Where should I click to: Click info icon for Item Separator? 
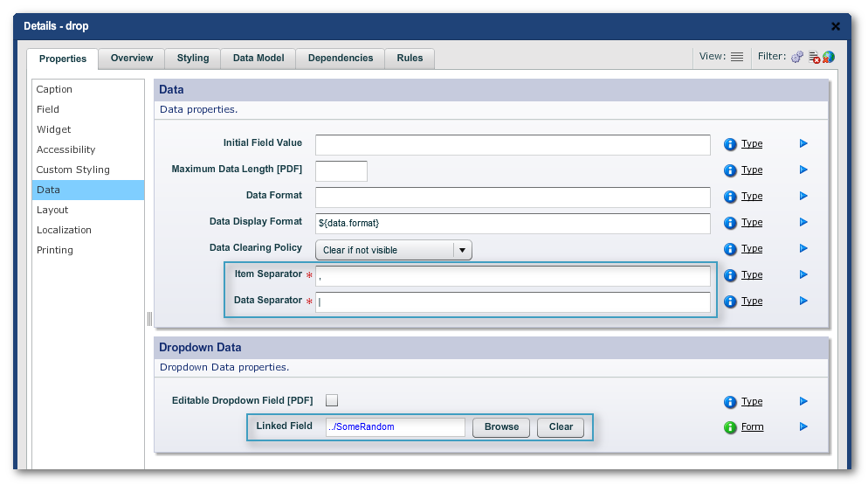(730, 275)
